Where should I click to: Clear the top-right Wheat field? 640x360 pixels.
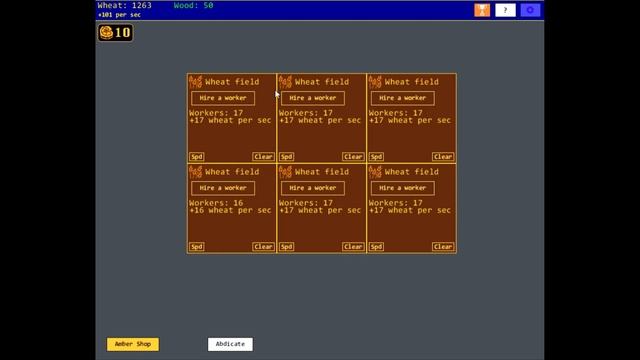pos(443,157)
